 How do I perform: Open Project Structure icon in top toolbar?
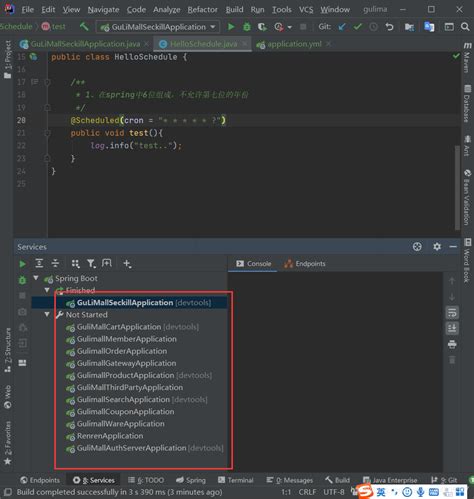coord(409,27)
